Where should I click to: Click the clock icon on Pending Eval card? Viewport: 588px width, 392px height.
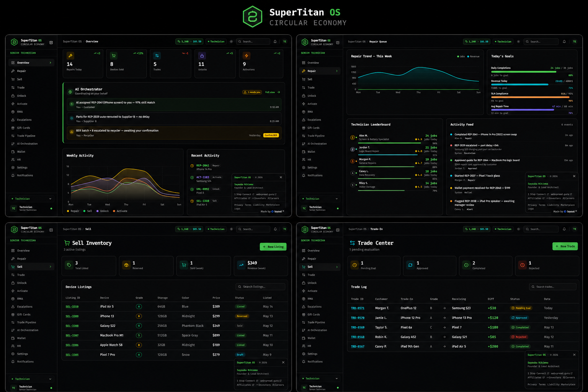point(355,265)
